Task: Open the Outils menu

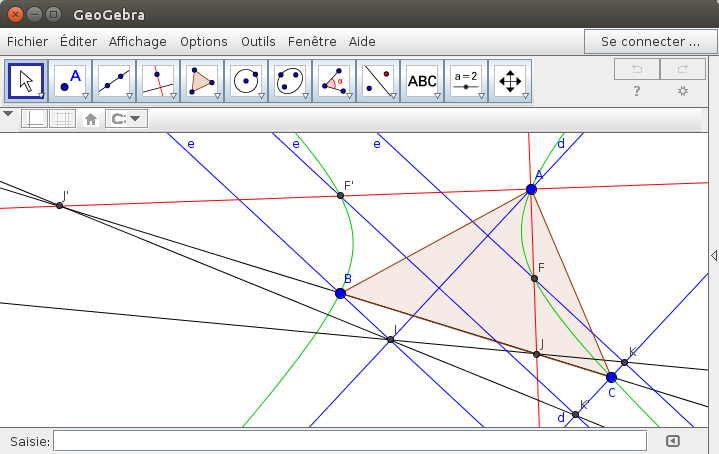Action: point(258,41)
